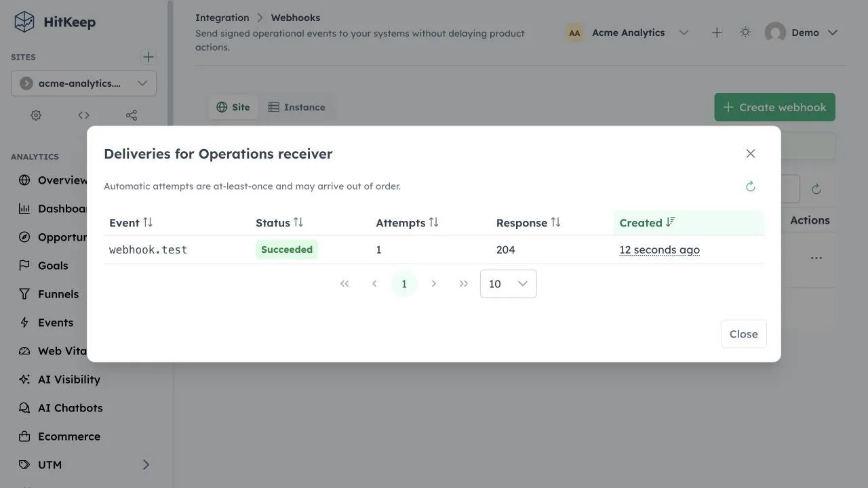Open Goals in sidebar
This screenshot has width=868, height=488.
[x=53, y=266]
